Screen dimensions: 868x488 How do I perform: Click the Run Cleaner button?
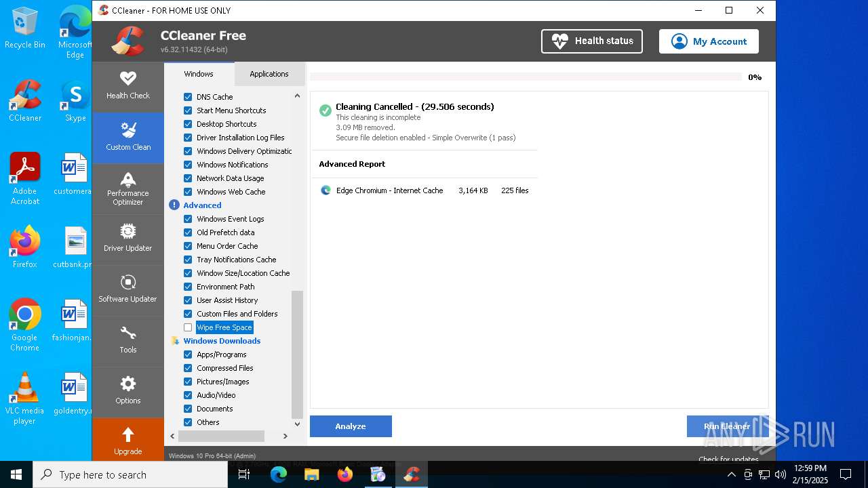click(x=727, y=426)
